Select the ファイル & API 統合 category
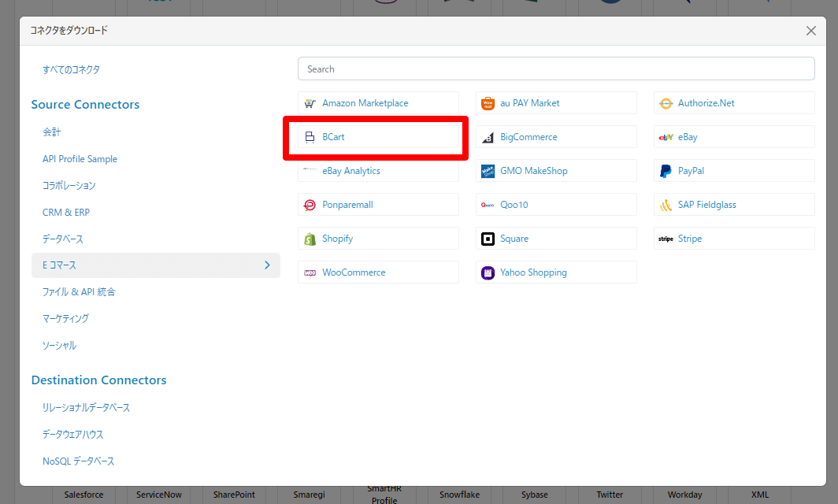 79,292
